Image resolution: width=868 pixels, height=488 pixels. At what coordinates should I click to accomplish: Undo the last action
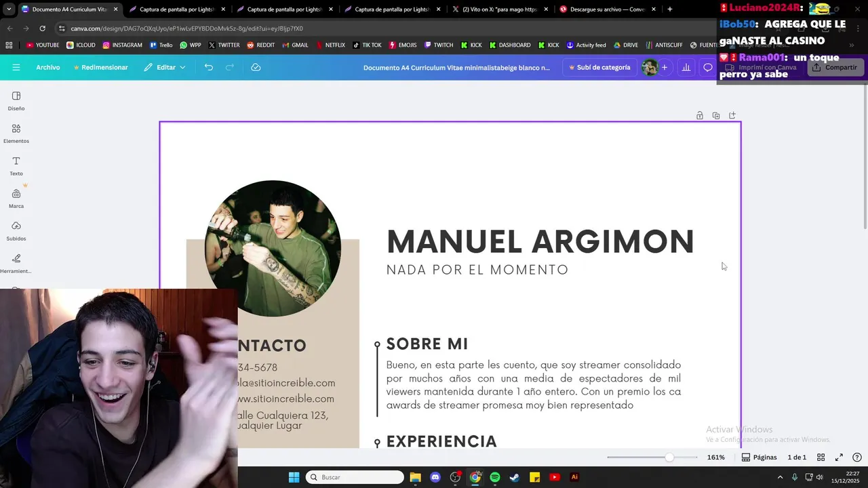[x=209, y=67]
